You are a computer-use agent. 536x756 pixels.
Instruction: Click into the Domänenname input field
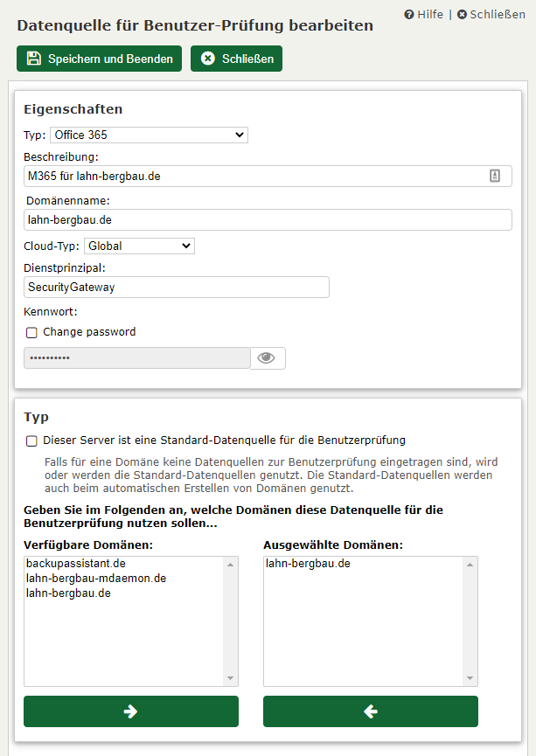(x=268, y=219)
